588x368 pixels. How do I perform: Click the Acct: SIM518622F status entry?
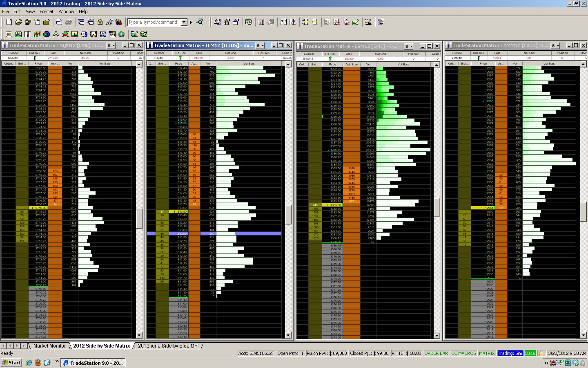256,353
